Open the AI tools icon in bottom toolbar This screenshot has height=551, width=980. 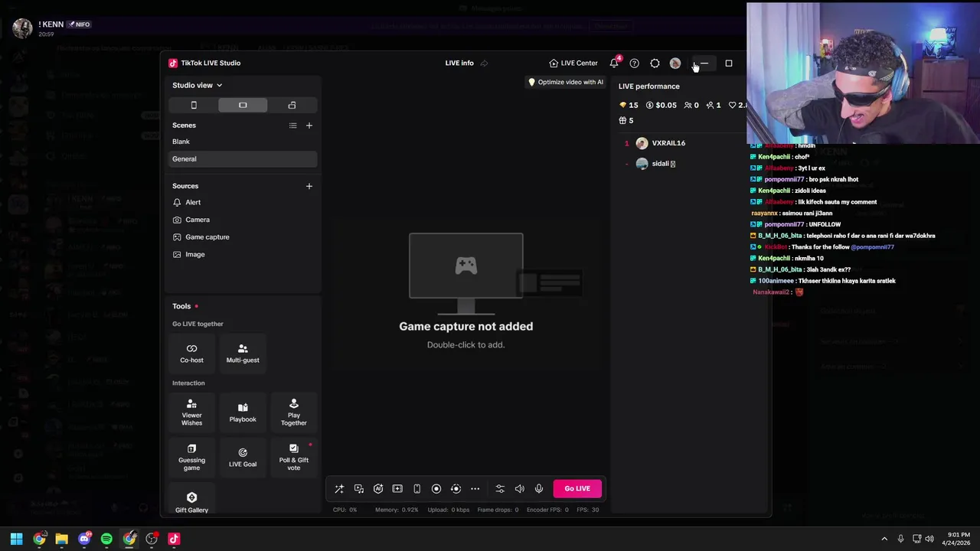coord(378,488)
